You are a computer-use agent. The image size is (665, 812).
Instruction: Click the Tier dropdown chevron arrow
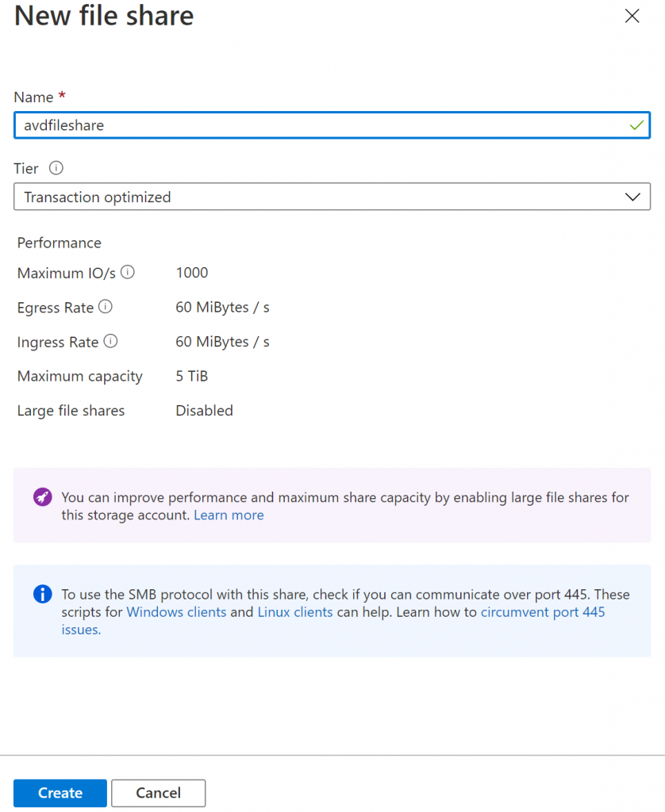point(632,197)
